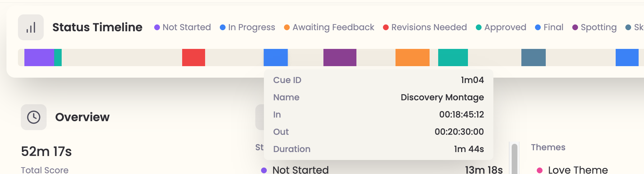Click the Status Timeline bar chart icon
The width and height of the screenshot is (644, 174).
pyautogui.click(x=31, y=27)
